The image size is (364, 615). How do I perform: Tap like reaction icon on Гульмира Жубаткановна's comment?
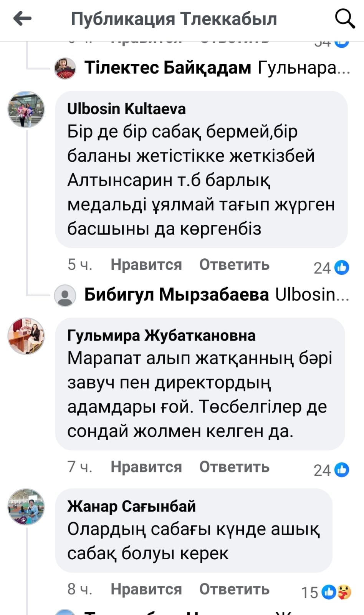pos(342,470)
